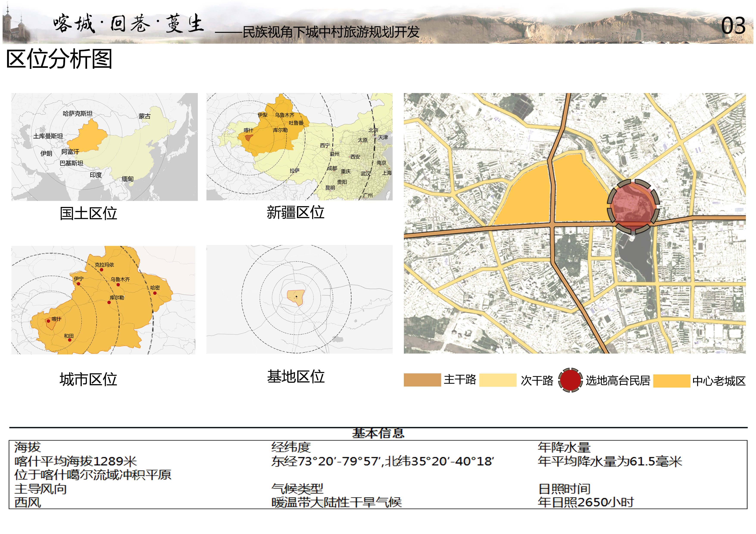Click the 哈密 red dot marker
Viewport: 756px width, 534px height.
[155, 293]
